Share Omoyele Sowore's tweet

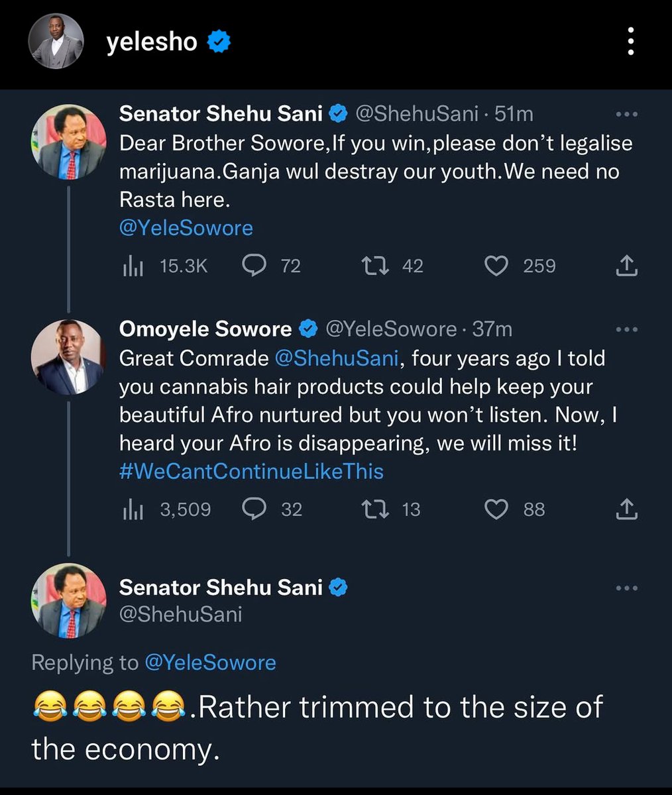pyautogui.click(x=626, y=509)
